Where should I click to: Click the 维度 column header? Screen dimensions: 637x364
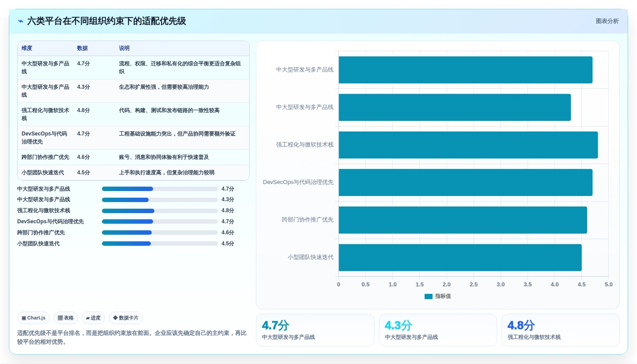(27, 49)
